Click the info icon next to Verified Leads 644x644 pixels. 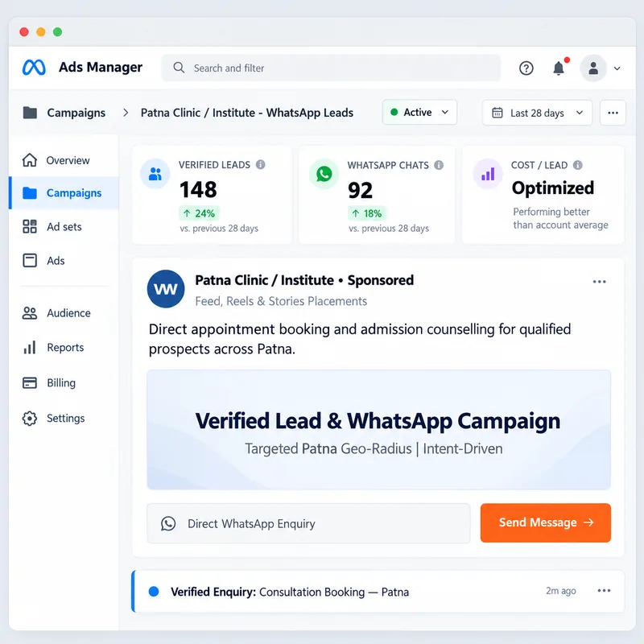[260, 165]
